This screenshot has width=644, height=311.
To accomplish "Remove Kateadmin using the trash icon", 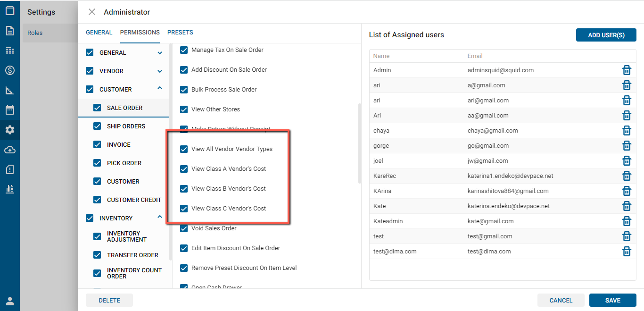I will (627, 221).
